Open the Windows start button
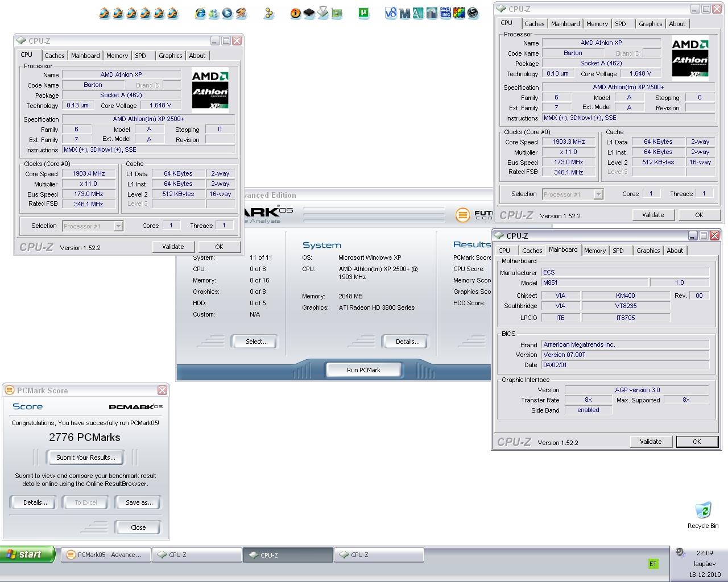The width and height of the screenshot is (728, 582). point(27,555)
